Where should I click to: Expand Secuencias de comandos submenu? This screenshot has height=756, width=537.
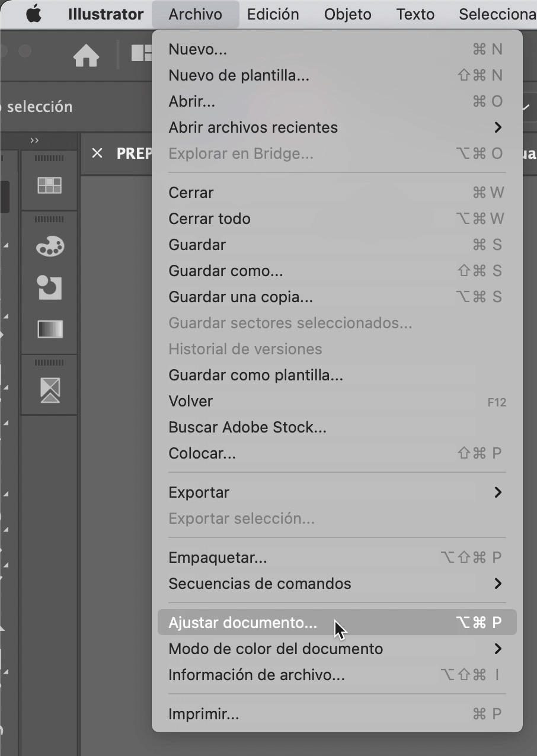337,584
